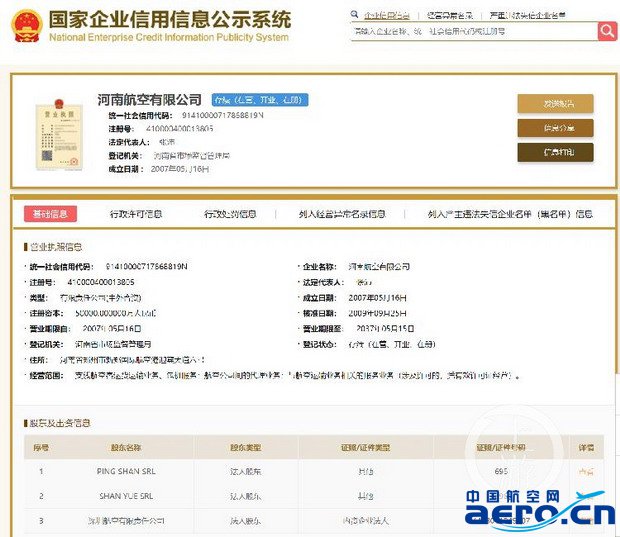This screenshot has height=537, width=620.
Task: Switch to the 行政处罚信息 tab
Action: [x=230, y=214]
